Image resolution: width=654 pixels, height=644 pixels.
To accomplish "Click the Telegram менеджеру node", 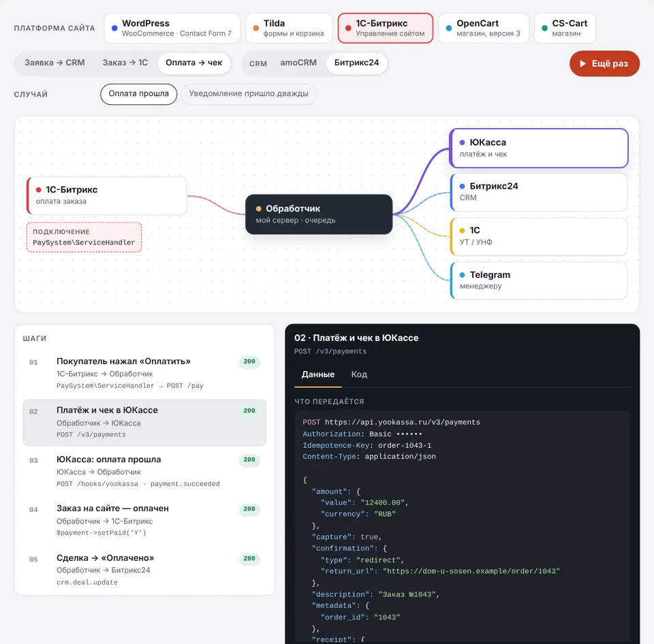I will point(538,280).
